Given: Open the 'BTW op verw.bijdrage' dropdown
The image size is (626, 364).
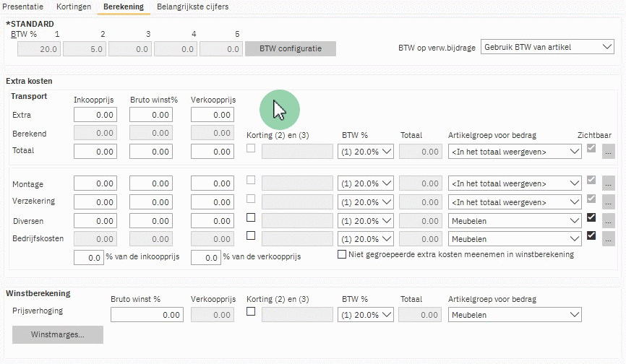Looking at the screenshot, I should [x=547, y=48].
